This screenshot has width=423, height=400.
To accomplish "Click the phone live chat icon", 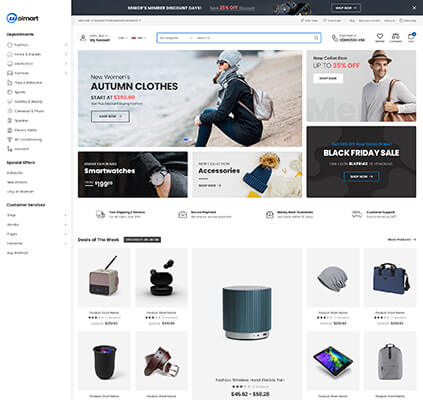I will point(335,38).
